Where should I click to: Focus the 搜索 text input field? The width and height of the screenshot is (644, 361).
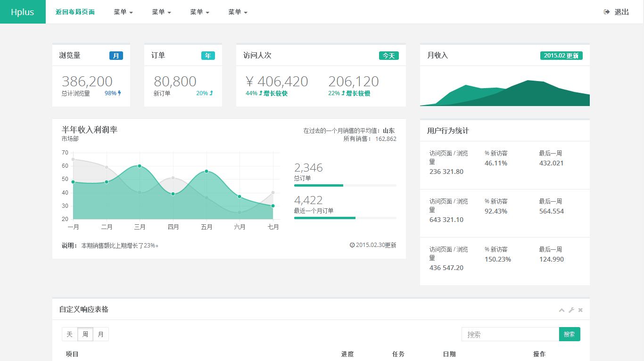pyautogui.click(x=510, y=334)
